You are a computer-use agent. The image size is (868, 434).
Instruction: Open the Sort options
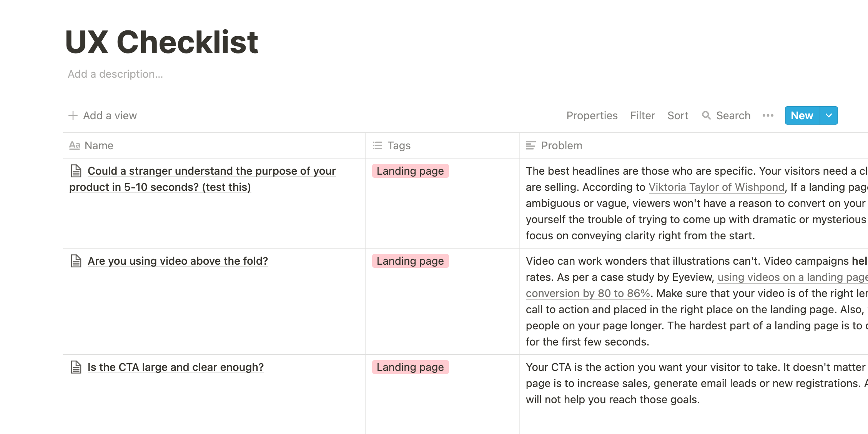[x=678, y=115]
